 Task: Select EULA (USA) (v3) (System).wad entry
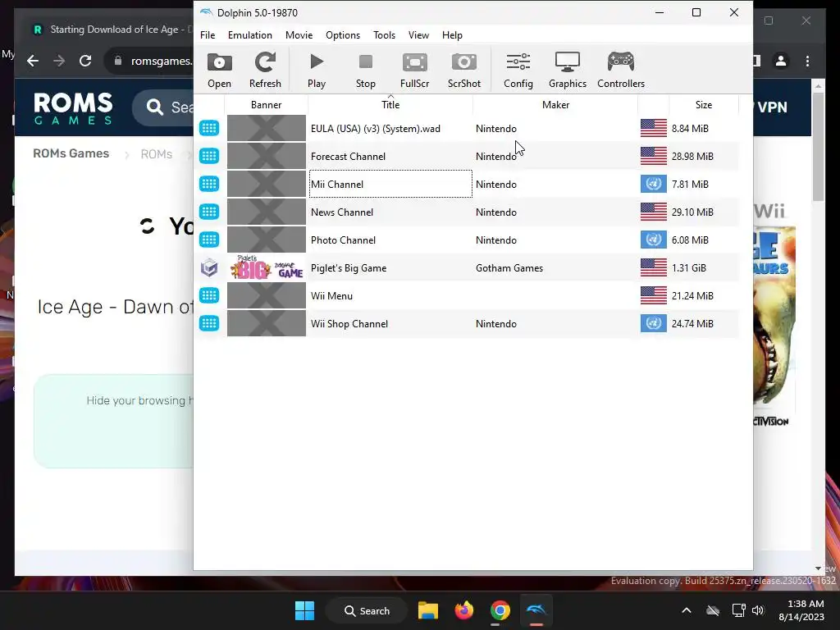(375, 129)
